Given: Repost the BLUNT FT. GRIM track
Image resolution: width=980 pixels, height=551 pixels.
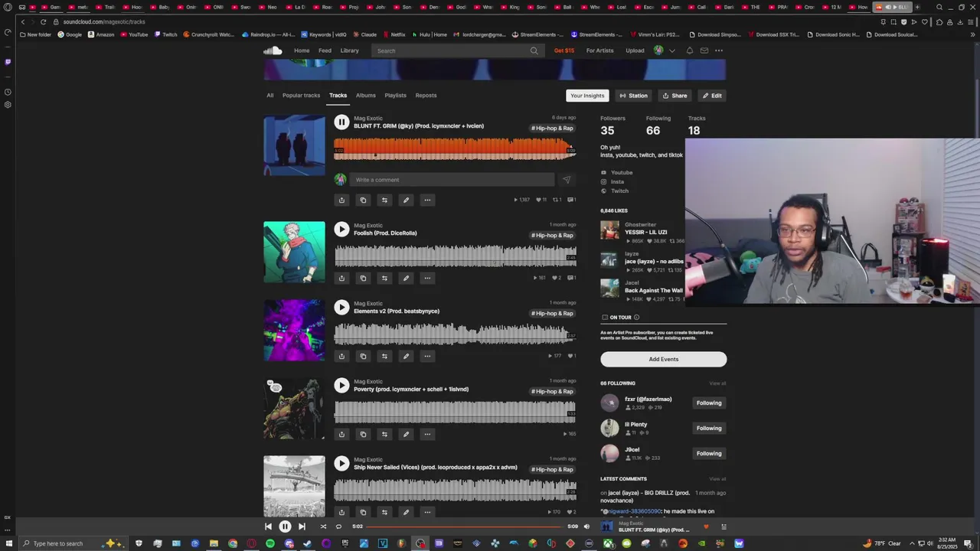Looking at the screenshot, I should click(384, 200).
